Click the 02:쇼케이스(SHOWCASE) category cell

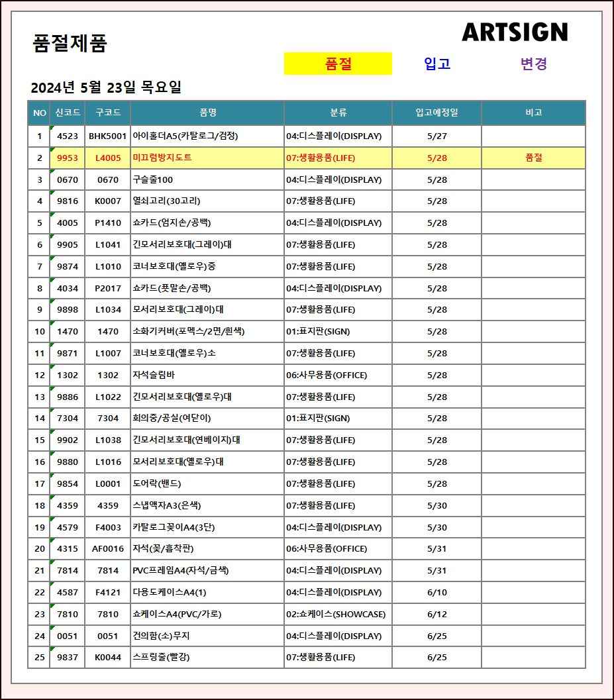pyautogui.click(x=336, y=614)
